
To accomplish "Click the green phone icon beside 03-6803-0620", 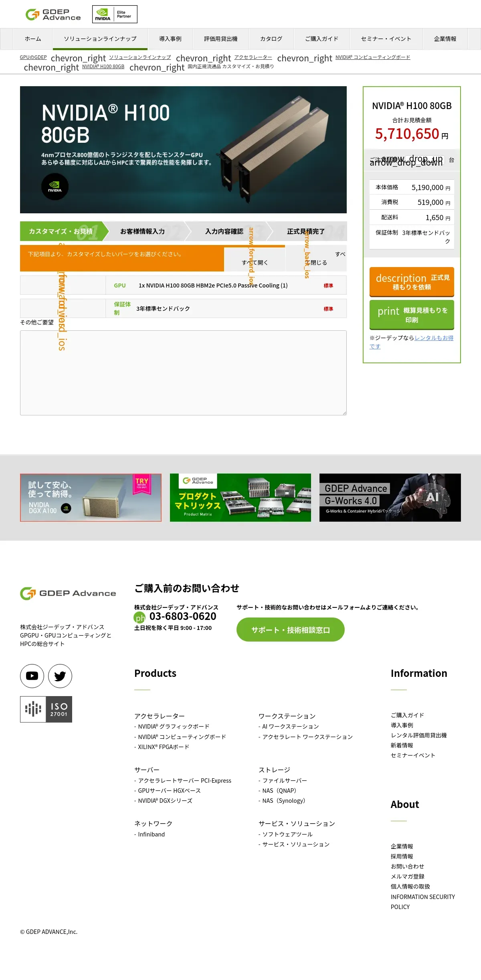I will point(139,618).
